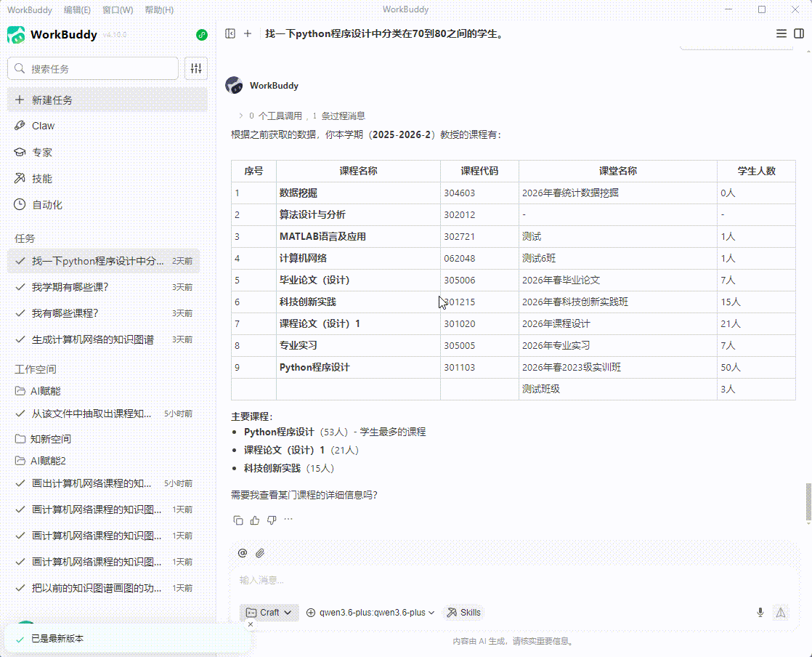Enable the microphone for voice input
The image size is (812, 657).
tap(760, 613)
